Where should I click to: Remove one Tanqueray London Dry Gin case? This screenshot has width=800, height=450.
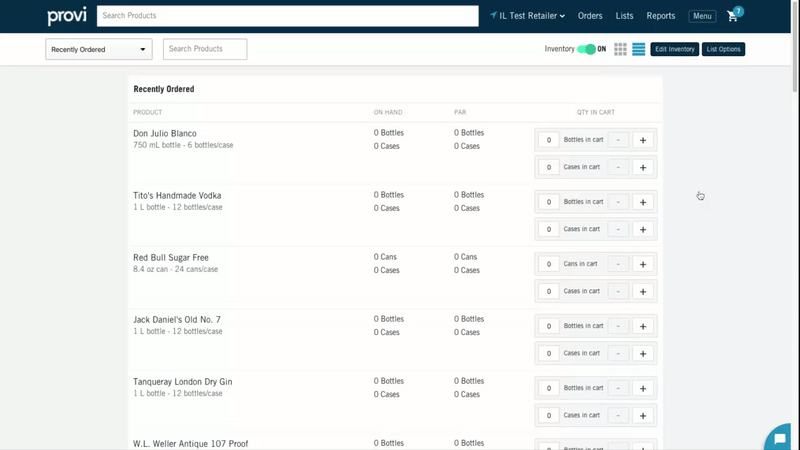click(x=618, y=416)
